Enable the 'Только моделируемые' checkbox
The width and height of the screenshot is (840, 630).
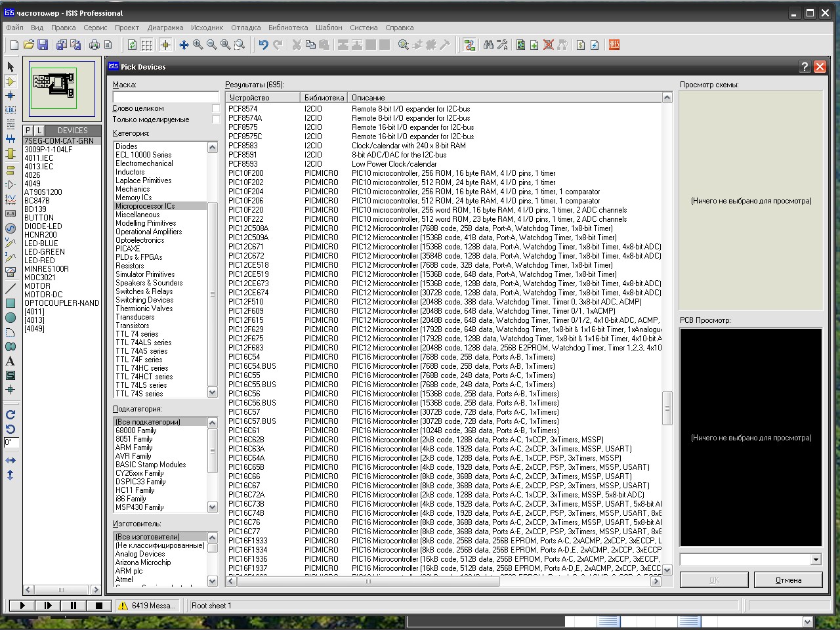[216, 119]
